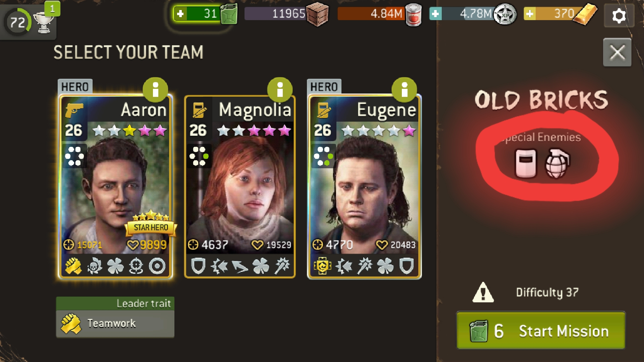Open settings gear icon
Image resolution: width=644 pixels, height=362 pixels.
click(x=619, y=15)
